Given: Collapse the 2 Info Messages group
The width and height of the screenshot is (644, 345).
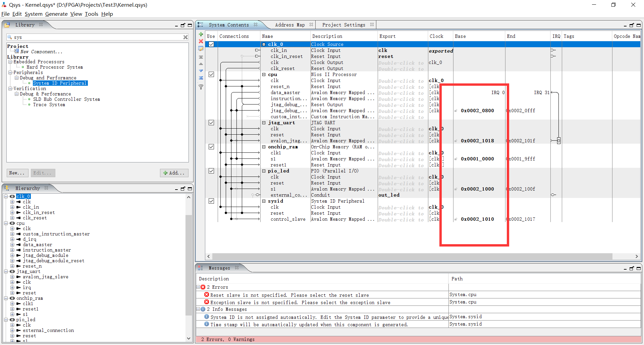Looking at the screenshot, I should click(x=198, y=309).
